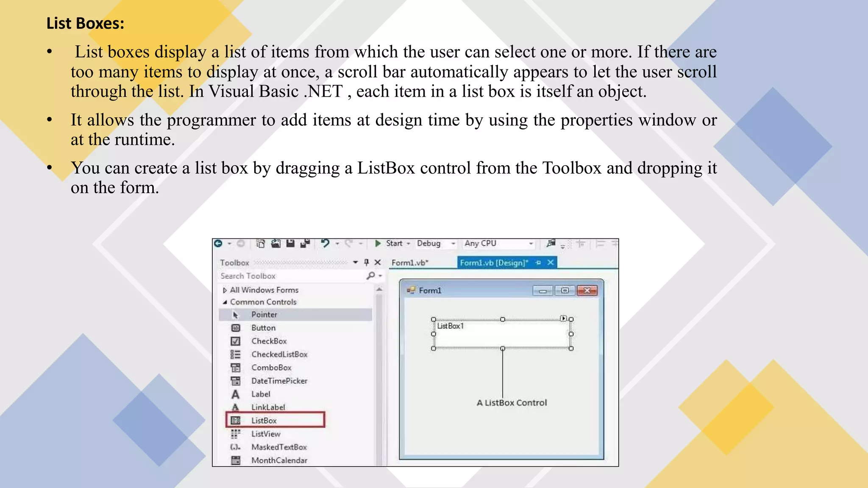Click the Search Toolbox magnifier icon
The image size is (868, 488).
371,276
